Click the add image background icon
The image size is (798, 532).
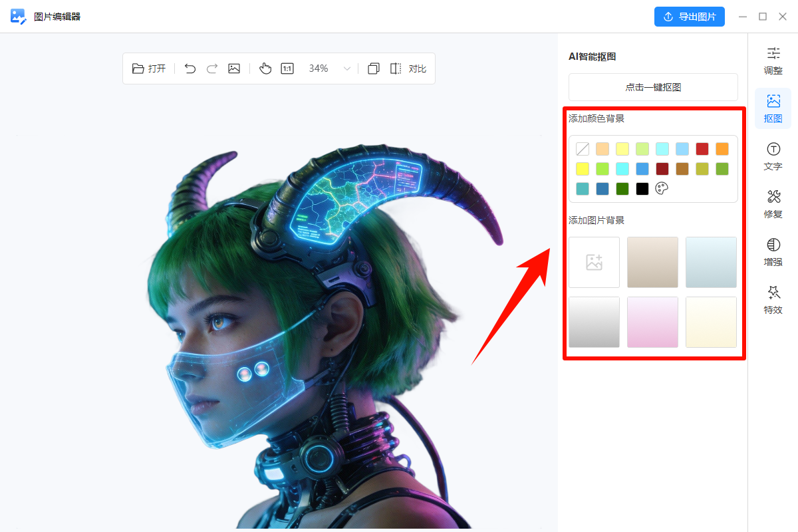point(594,262)
